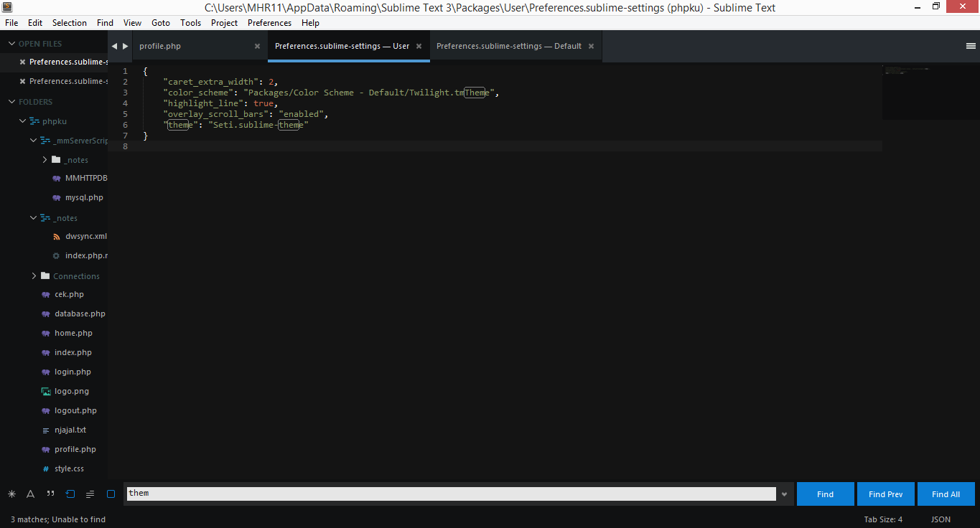Open the Project menu
Image resolution: width=980 pixels, height=528 pixels.
pos(224,23)
